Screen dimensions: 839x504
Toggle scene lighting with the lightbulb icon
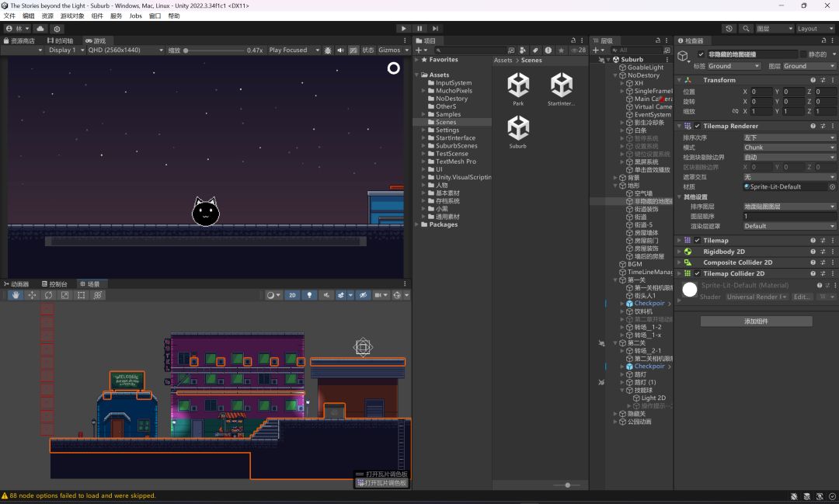310,295
